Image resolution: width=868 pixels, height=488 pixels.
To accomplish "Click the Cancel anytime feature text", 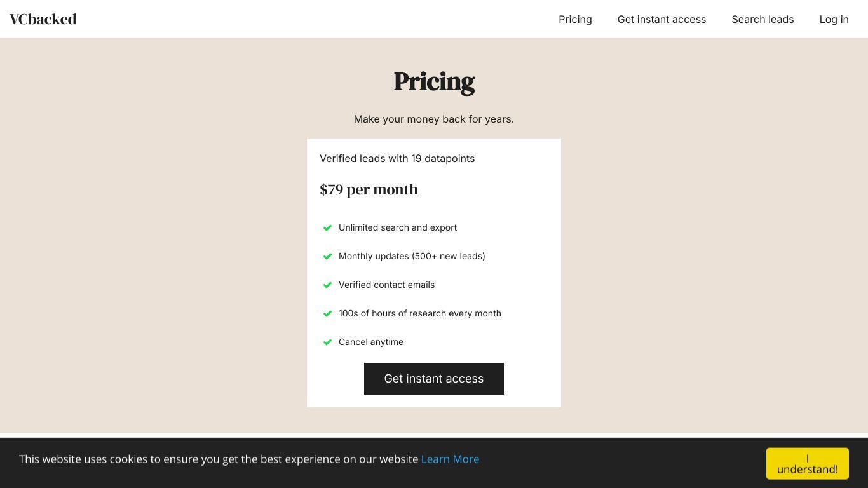I will (371, 342).
